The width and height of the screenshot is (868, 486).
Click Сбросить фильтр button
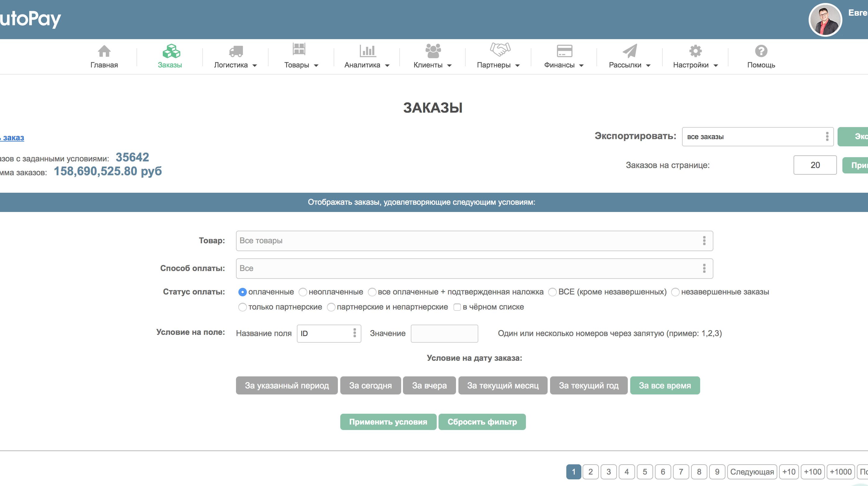point(482,422)
